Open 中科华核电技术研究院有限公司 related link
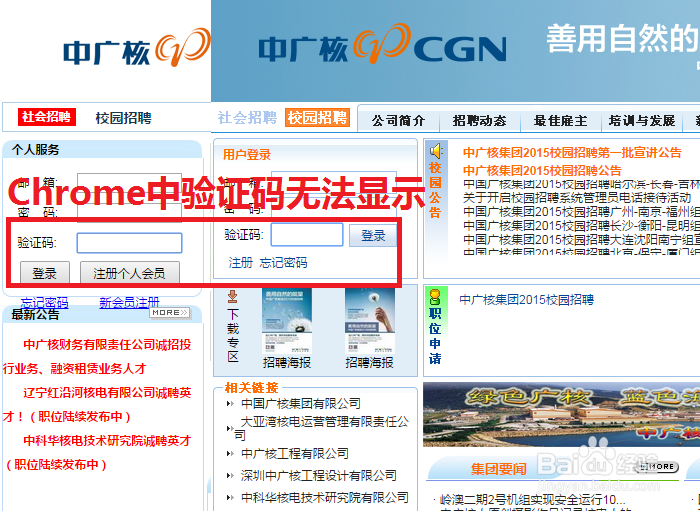Viewport: 700px width, 511px height. (325, 497)
